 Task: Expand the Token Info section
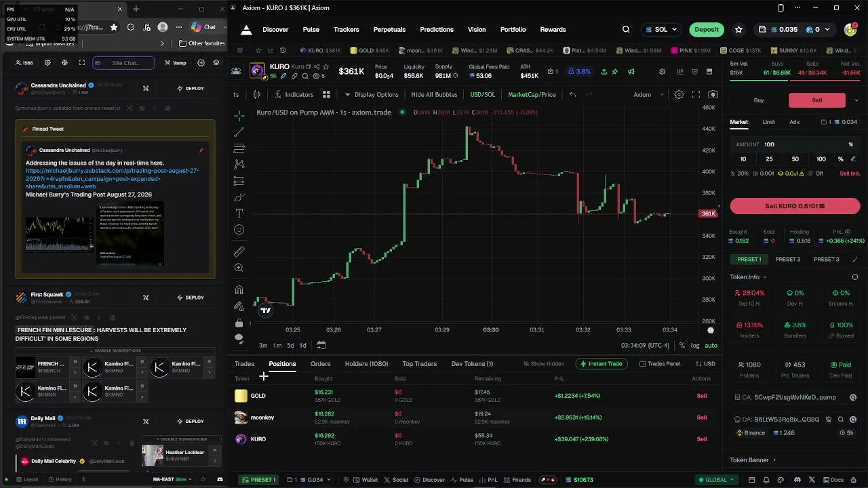tap(748, 277)
